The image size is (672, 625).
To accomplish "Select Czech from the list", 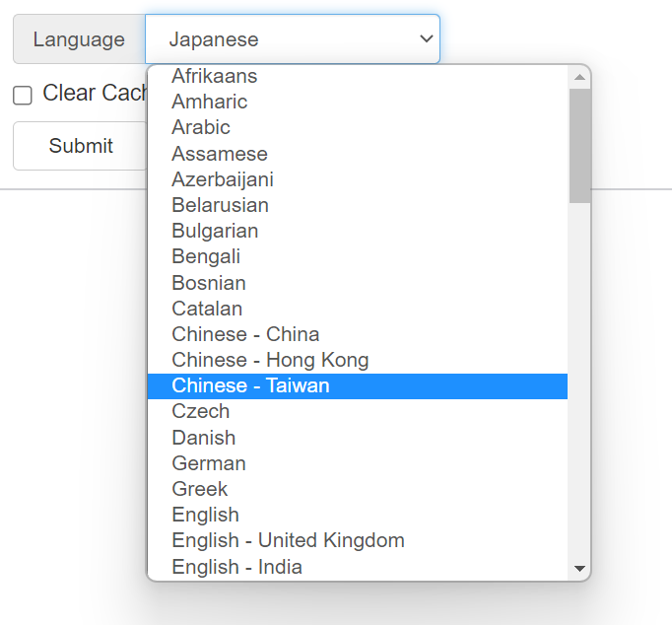I will click(358, 411).
